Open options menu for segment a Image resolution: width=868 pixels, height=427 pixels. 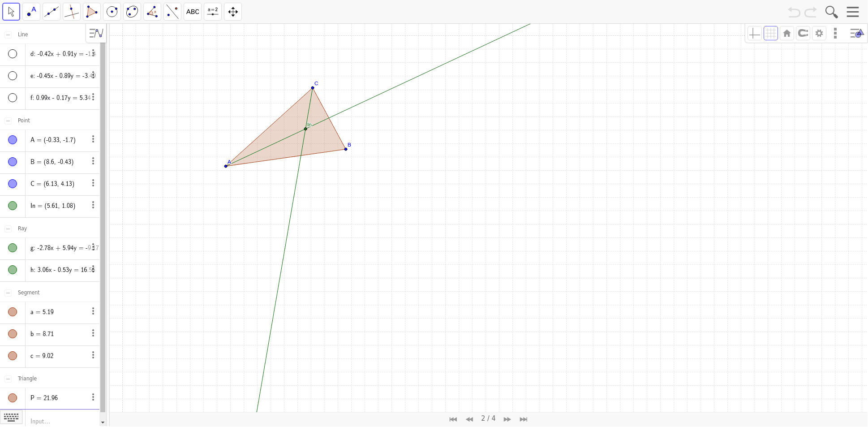(93, 311)
